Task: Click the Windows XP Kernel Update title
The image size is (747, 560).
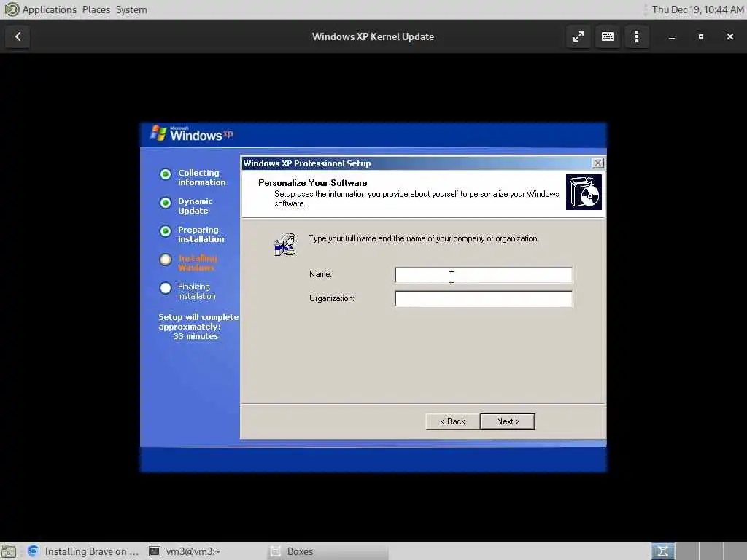Action: point(373,36)
